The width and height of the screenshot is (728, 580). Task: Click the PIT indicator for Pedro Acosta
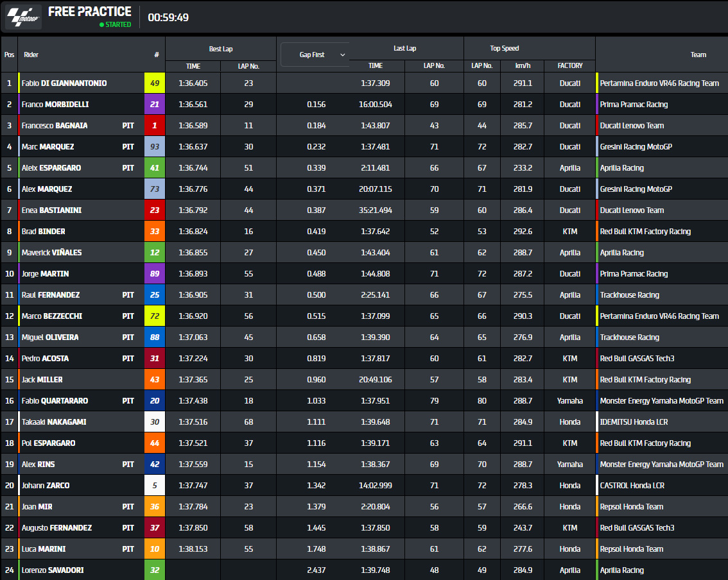(x=128, y=359)
